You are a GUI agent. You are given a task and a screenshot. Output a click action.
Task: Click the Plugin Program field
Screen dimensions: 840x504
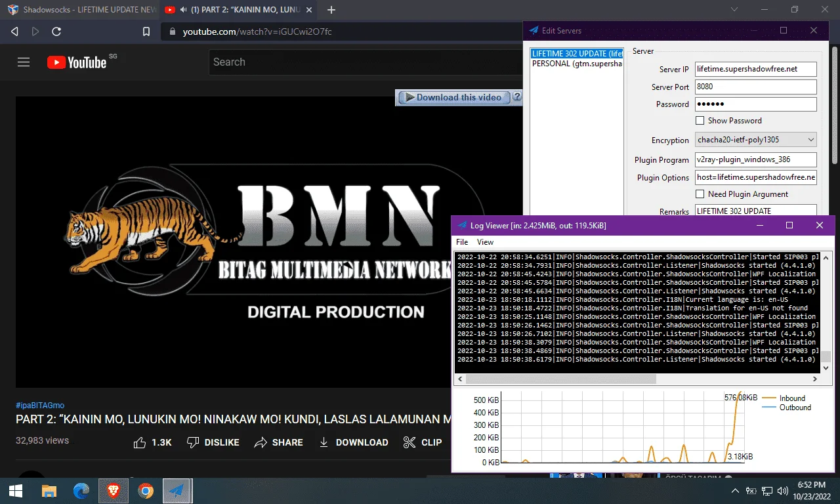click(756, 159)
